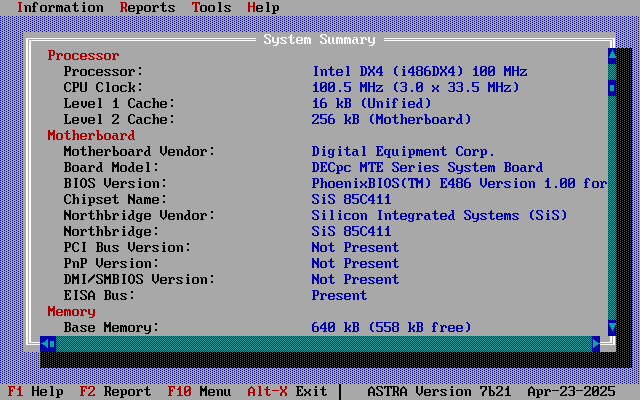Click the Digital Equipment Corp. value
This screenshot has height=400, width=640.
point(403,151)
